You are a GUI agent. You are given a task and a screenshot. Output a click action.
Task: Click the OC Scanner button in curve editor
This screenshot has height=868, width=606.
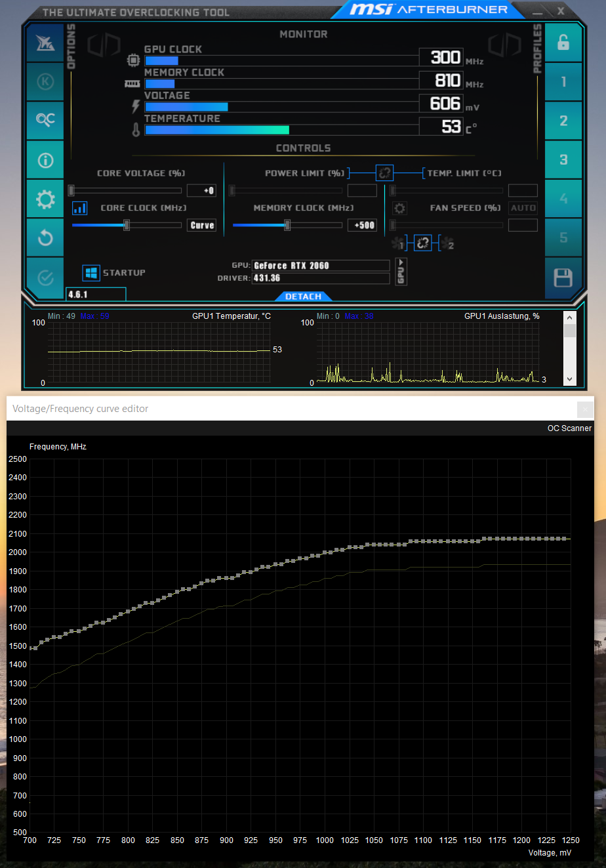[569, 428]
